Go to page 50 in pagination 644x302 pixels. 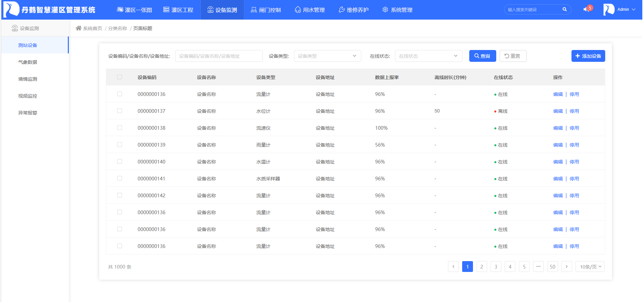point(553,267)
